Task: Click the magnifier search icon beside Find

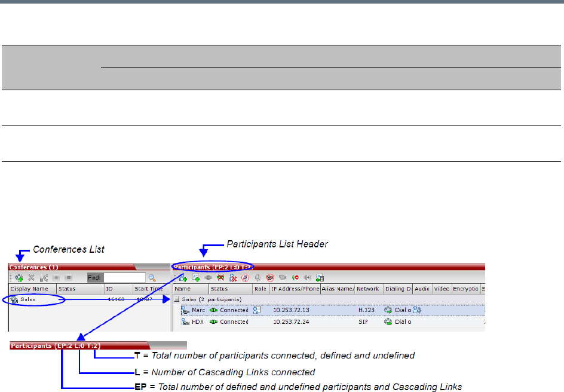Action: [x=152, y=278]
